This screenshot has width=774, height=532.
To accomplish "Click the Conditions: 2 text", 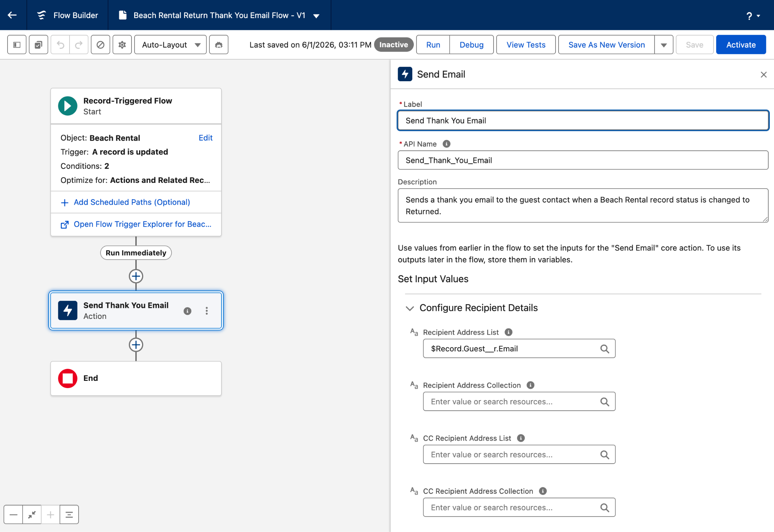I will click(85, 166).
